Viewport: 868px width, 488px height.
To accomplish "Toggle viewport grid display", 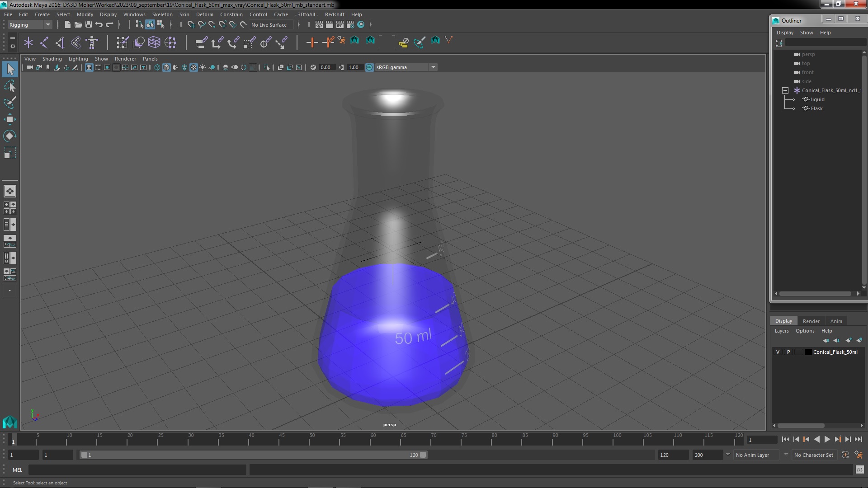I will (x=89, y=67).
